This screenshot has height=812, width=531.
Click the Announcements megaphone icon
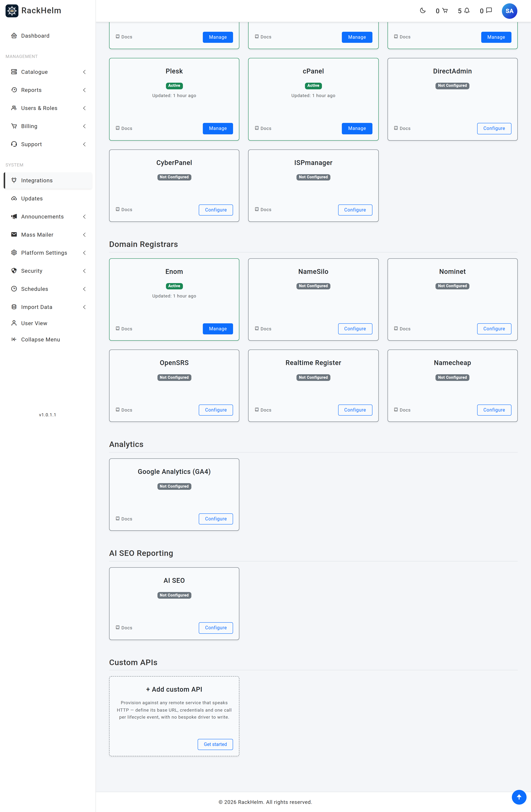pos(14,216)
